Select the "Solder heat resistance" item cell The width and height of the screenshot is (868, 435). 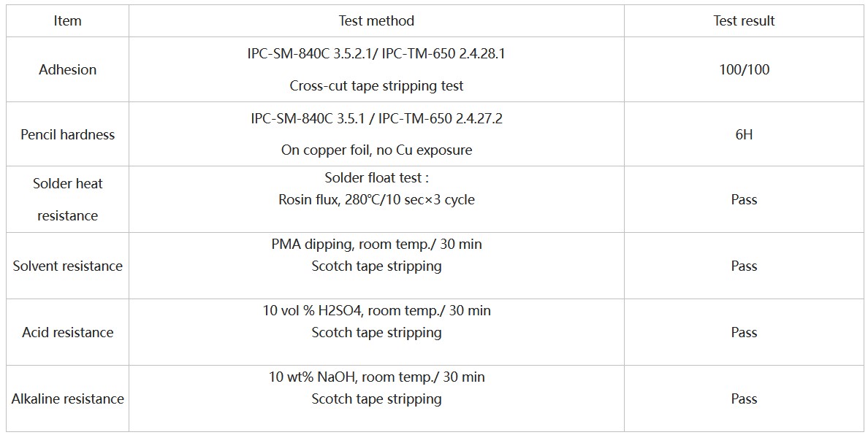[67, 199]
